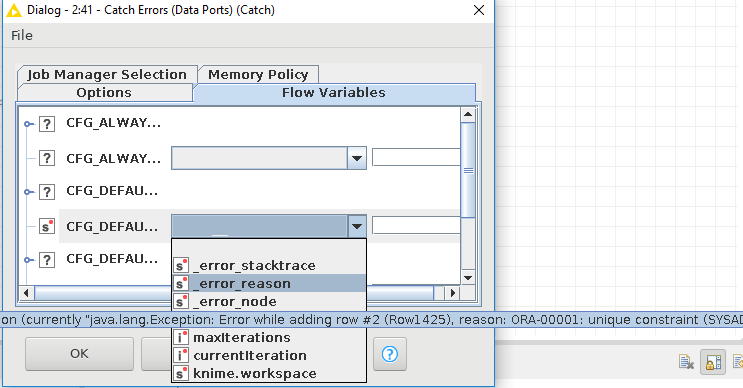Click the question icon of first CFG_DEFAU... row
743x388 pixels.
coord(46,192)
